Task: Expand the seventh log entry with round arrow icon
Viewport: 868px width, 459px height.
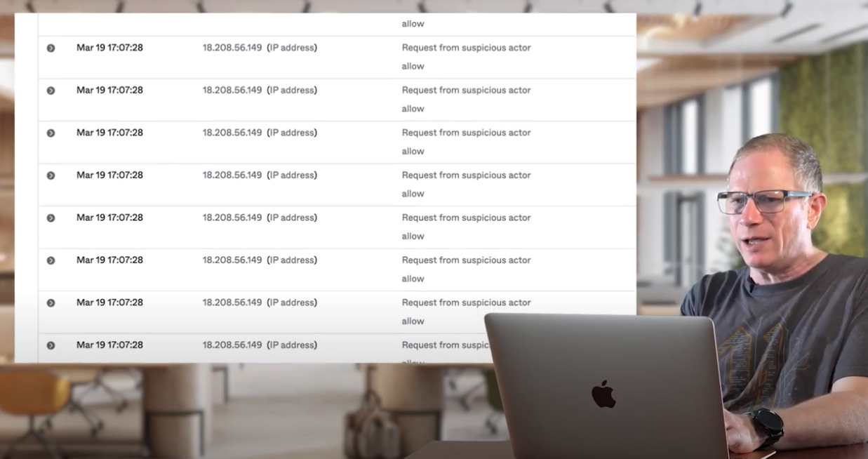Action: click(x=51, y=303)
